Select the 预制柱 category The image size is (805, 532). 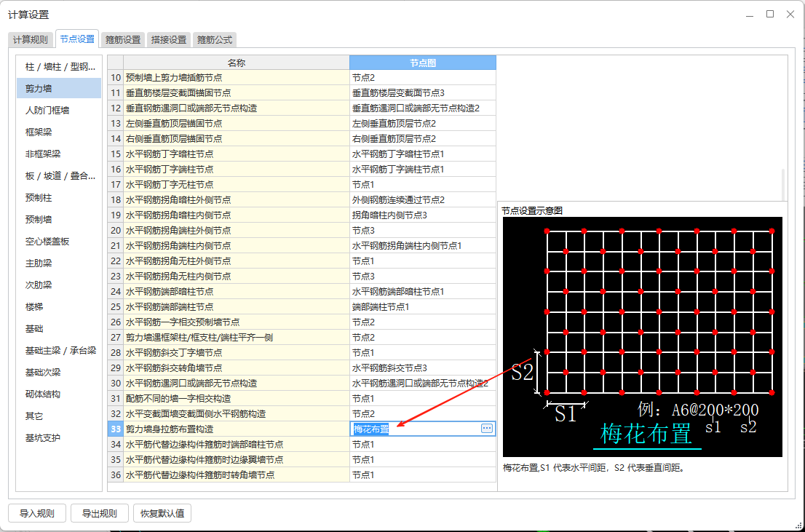click(x=59, y=198)
